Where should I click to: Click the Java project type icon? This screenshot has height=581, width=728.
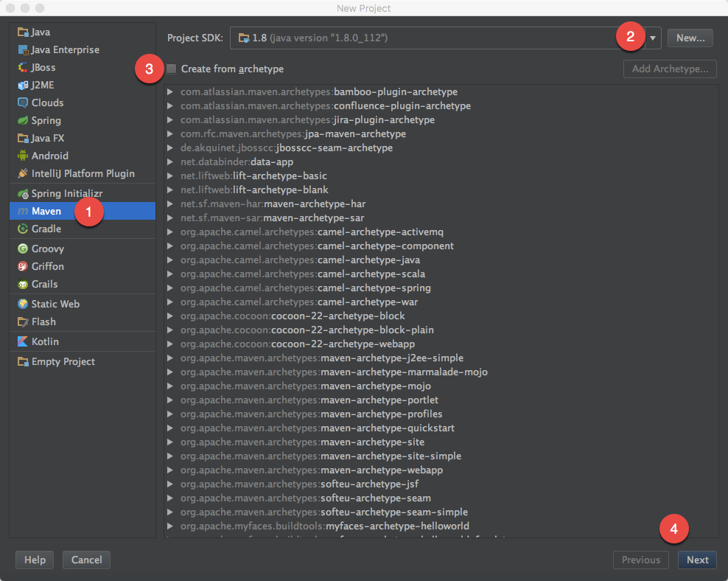[23, 32]
